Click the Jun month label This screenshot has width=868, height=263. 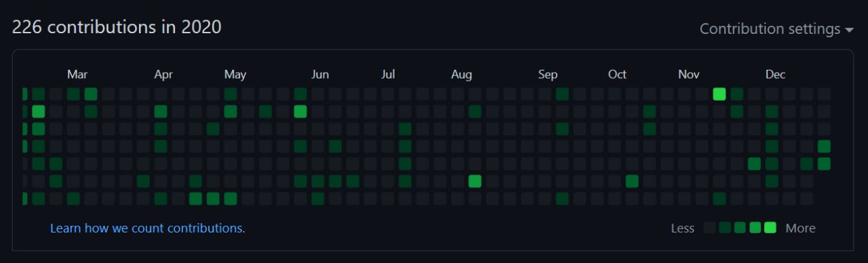click(x=320, y=75)
